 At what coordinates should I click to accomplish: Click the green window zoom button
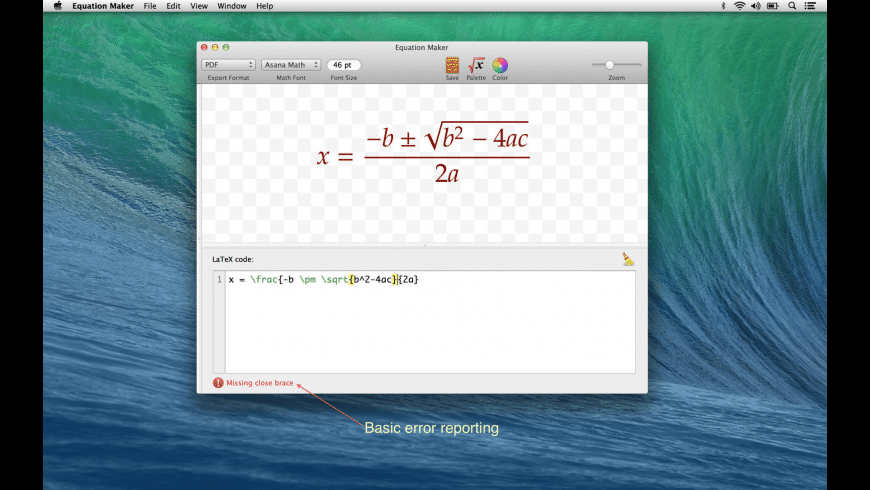pos(226,48)
